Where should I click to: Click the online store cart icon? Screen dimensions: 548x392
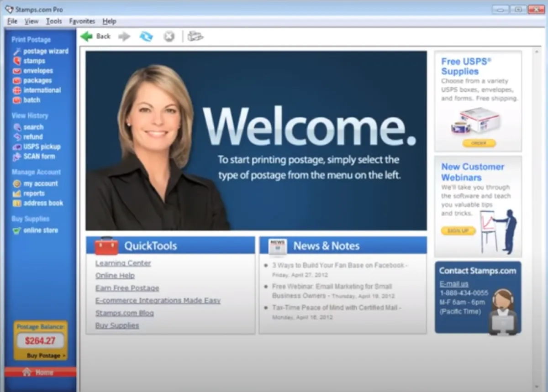pos(17,230)
